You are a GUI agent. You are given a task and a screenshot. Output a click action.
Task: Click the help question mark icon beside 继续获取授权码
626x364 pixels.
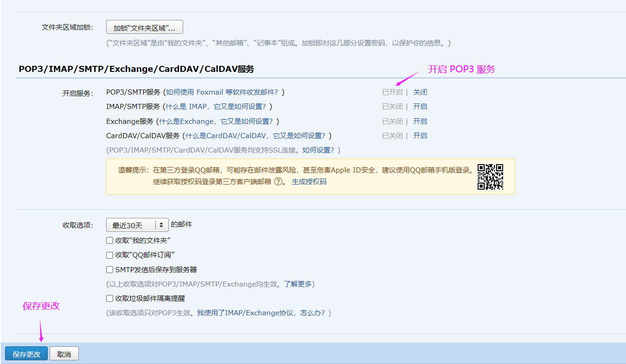coord(278,182)
